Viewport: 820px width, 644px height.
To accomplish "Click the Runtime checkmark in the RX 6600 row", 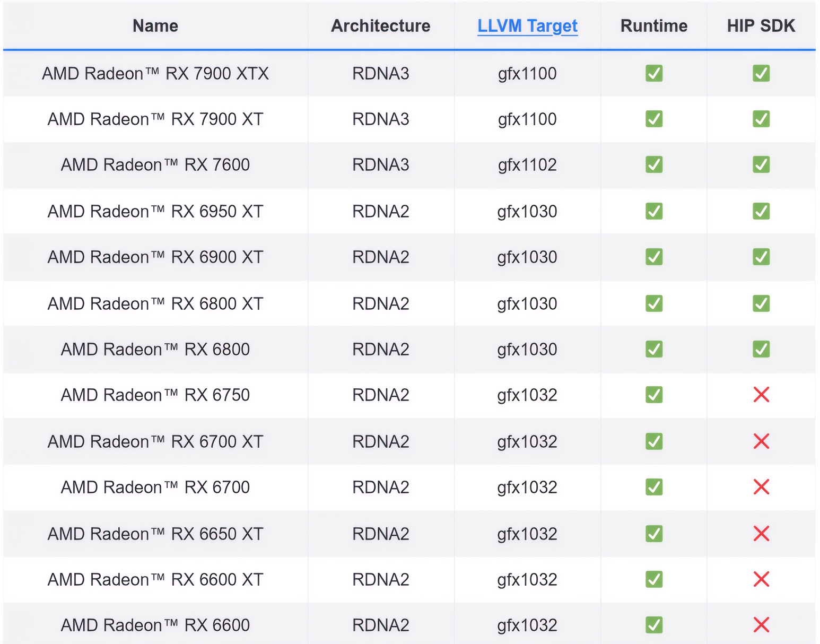I will 654,625.
